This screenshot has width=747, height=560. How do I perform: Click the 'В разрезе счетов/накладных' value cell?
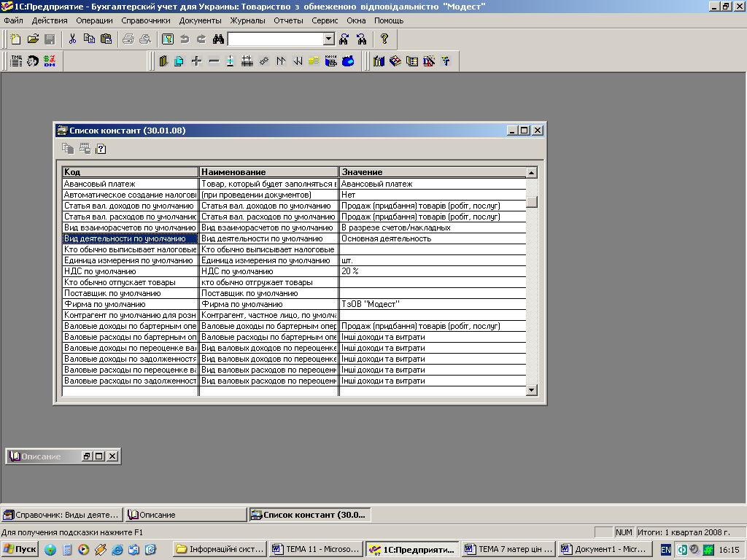(433, 227)
